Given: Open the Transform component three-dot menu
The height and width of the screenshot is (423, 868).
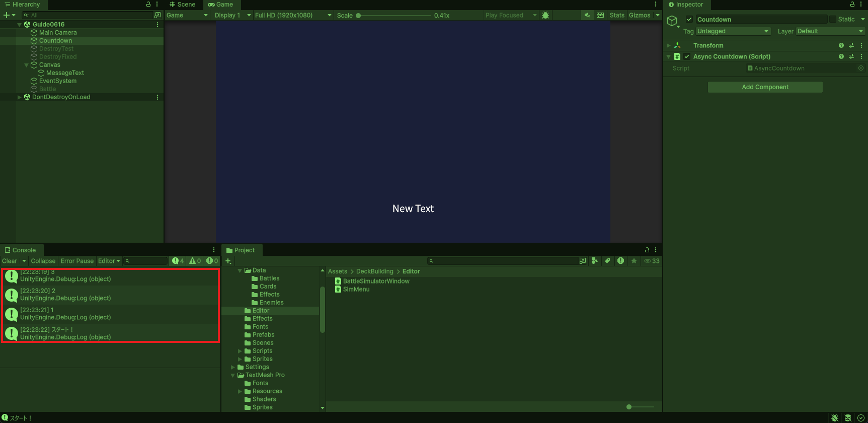Looking at the screenshot, I should point(861,45).
